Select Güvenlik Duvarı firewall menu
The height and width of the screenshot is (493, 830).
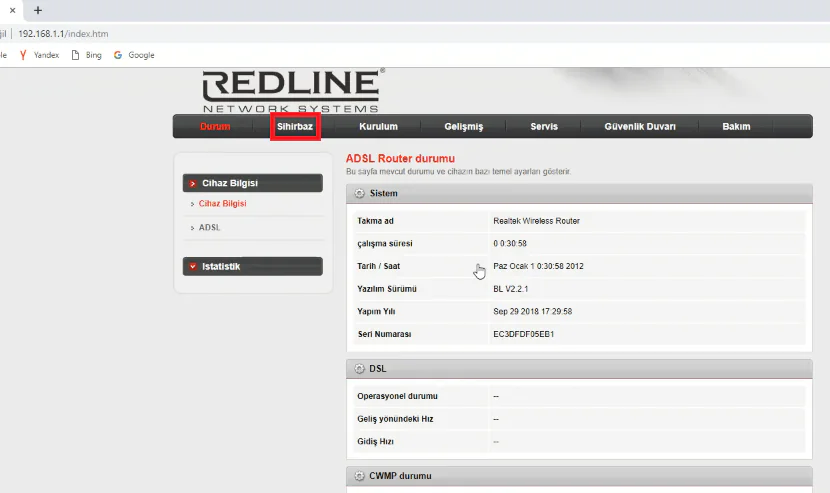(x=640, y=127)
